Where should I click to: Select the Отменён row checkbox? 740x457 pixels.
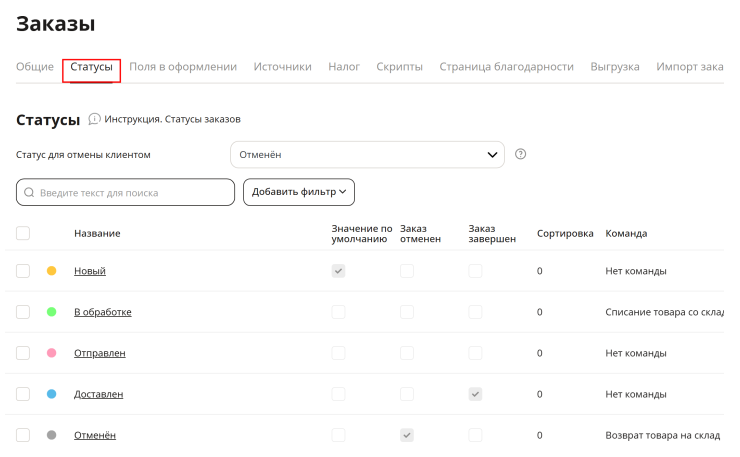point(23,435)
